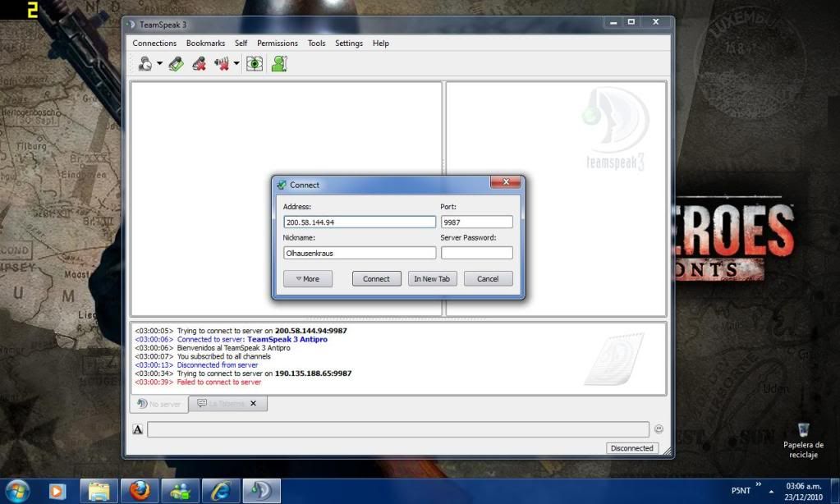Screen dimensions: 840x504
Task: Click the Cancel button
Action: (x=488, y=278)
